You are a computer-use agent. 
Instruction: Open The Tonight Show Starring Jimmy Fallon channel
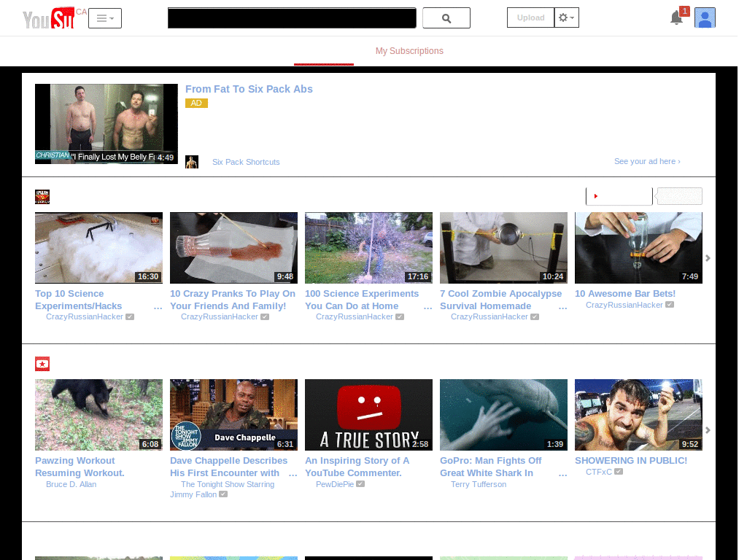pos(222,489)
